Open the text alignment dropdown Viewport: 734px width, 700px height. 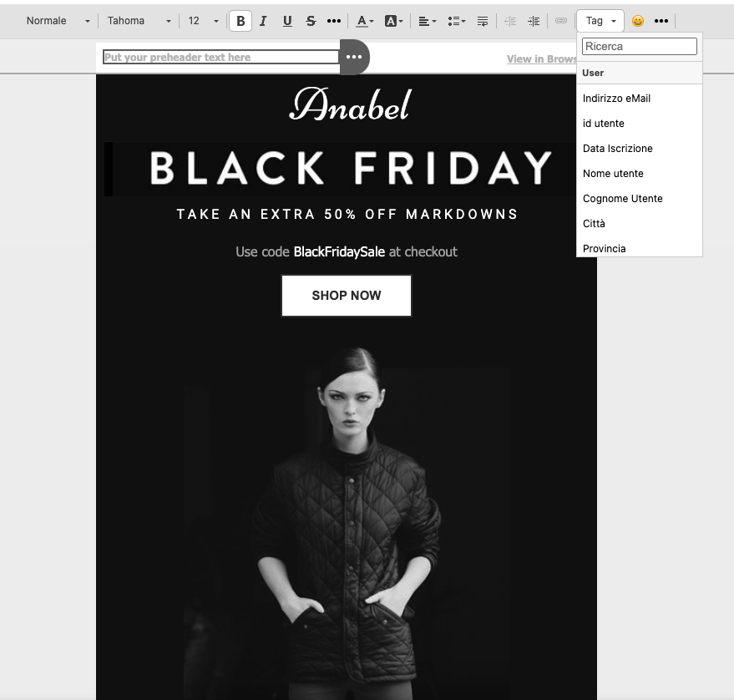tap(427, 21)
